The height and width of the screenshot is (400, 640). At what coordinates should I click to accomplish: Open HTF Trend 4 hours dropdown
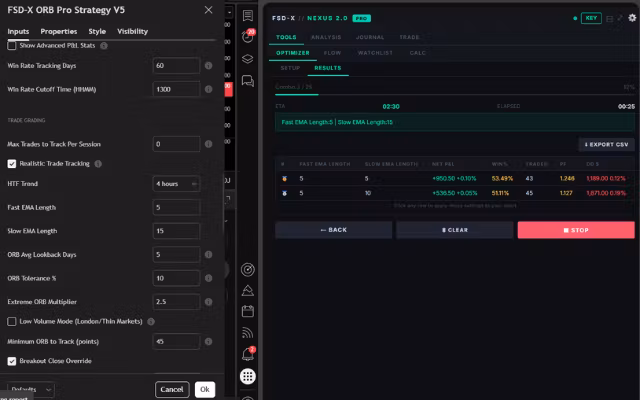(x=176, y=184)
